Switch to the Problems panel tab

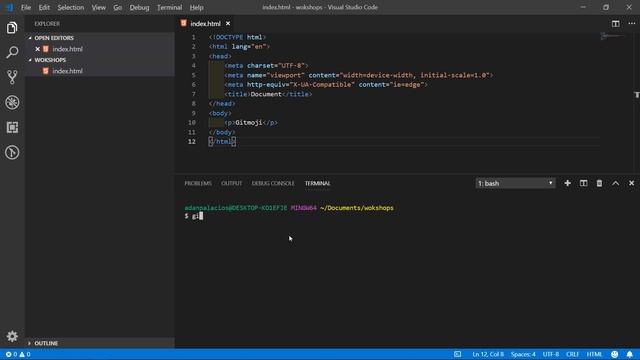(x=198, y=184)
